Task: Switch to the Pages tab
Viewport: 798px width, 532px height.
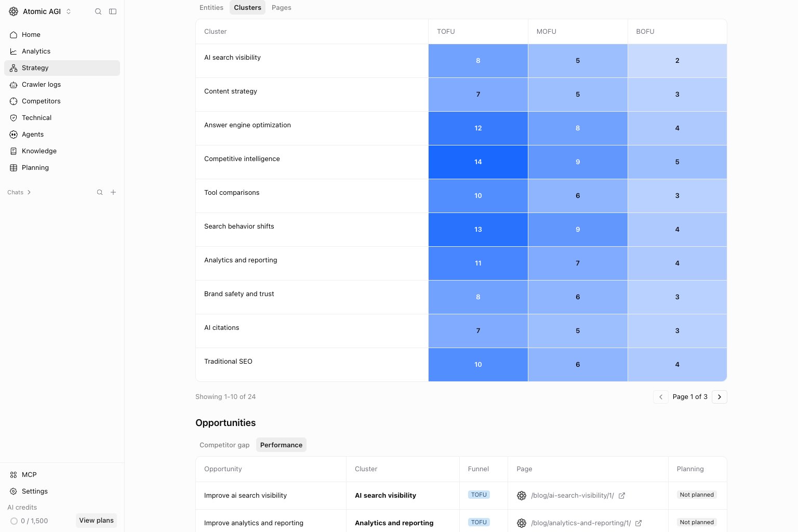Action: click(x=281, y=8)
